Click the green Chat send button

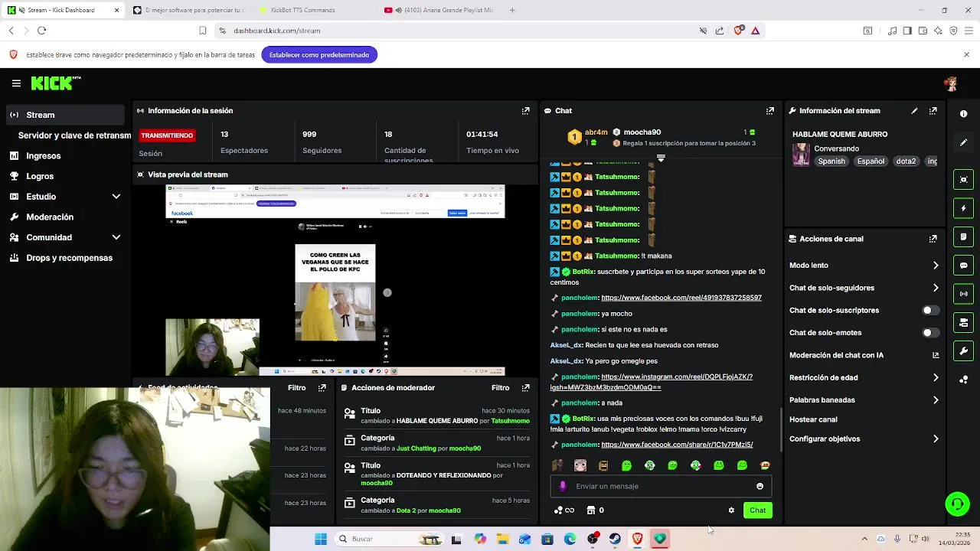[x=757, y=510]
